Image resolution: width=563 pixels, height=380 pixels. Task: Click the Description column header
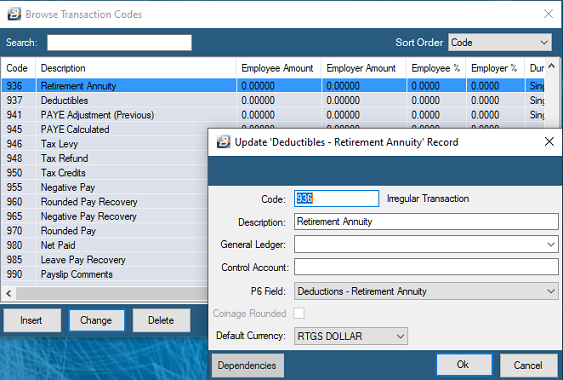tap(136, 68)
